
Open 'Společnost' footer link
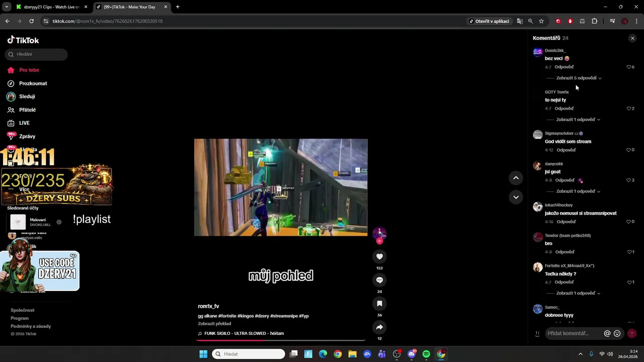point(23,310)
